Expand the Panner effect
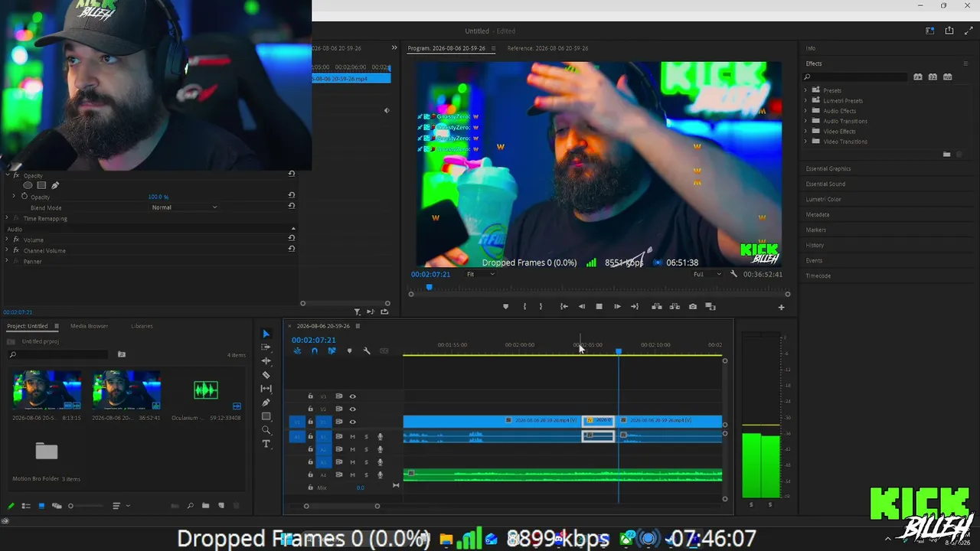This screenshot has height=551, width=980. (x=7, y=261)
